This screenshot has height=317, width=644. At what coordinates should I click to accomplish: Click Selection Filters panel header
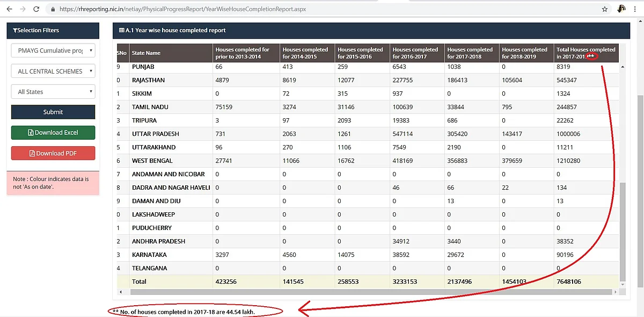pyautogui.click(x=53, y=30)
